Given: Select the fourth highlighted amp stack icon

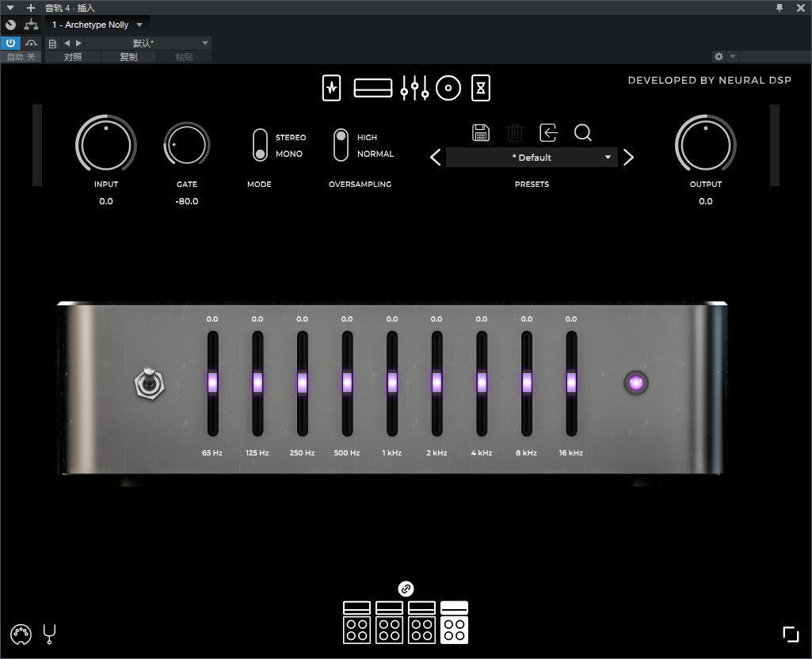Looking at the screenshot, I should tap(454, 623).
